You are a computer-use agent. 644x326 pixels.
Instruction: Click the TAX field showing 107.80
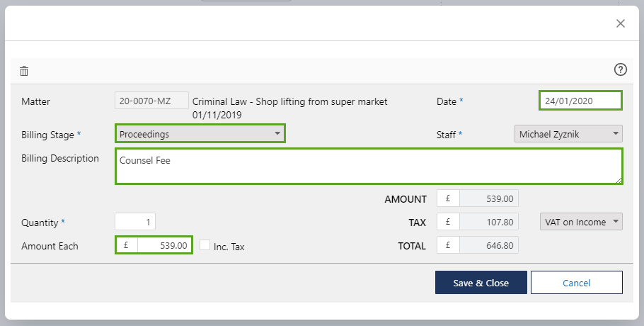[488, 222]
